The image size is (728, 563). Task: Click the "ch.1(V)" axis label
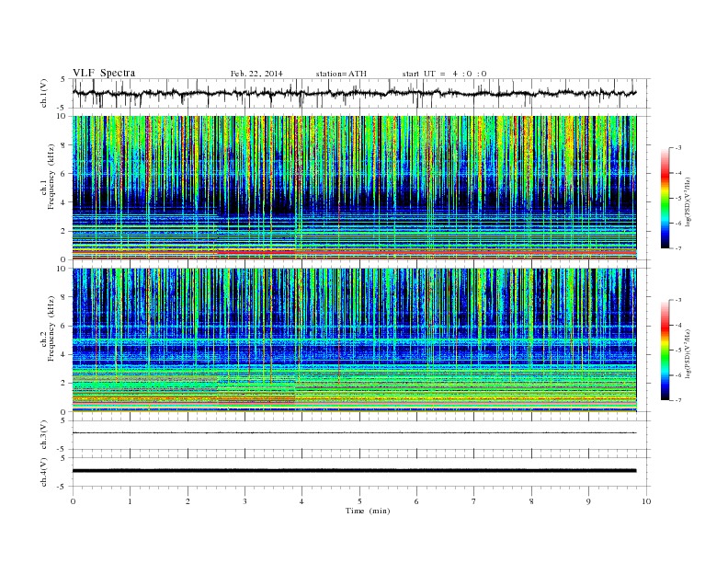coord(44,94)
